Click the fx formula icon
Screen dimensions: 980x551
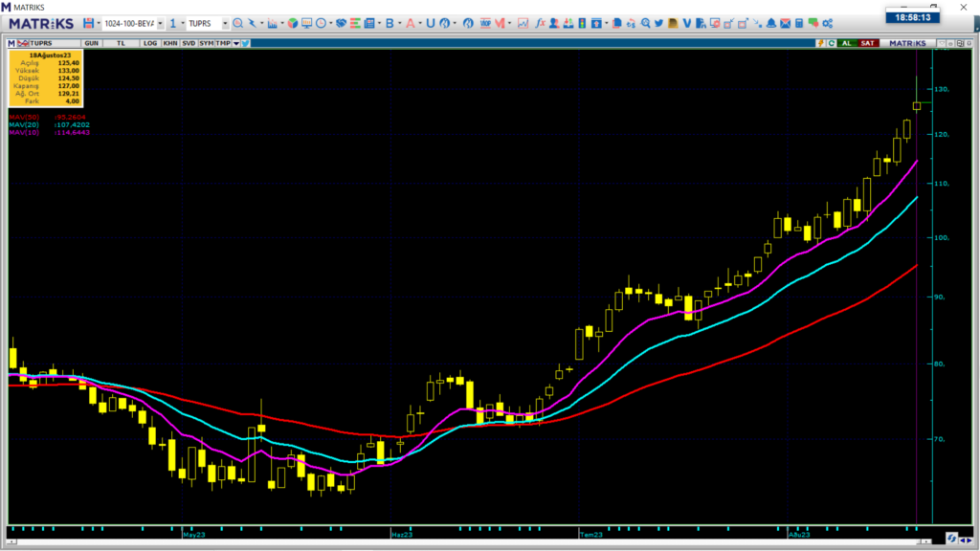540,23
